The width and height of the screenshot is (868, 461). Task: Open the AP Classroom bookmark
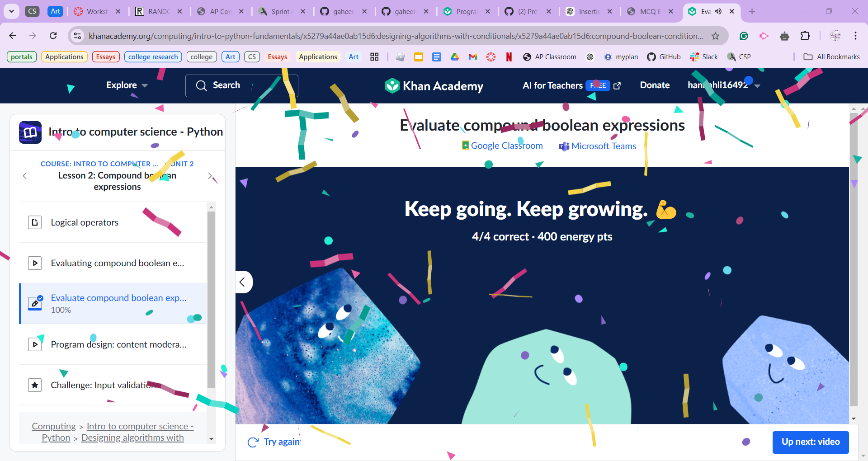tap(550, 57)
